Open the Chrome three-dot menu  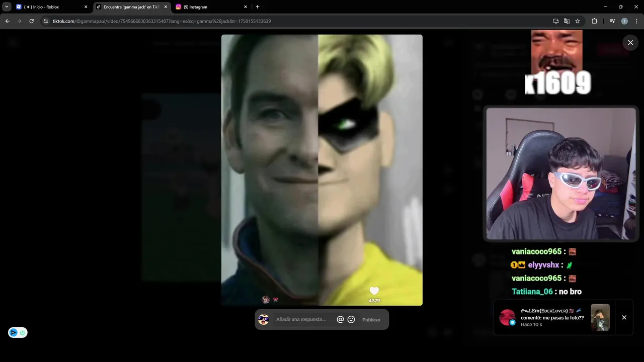click(x=637, y=21)
